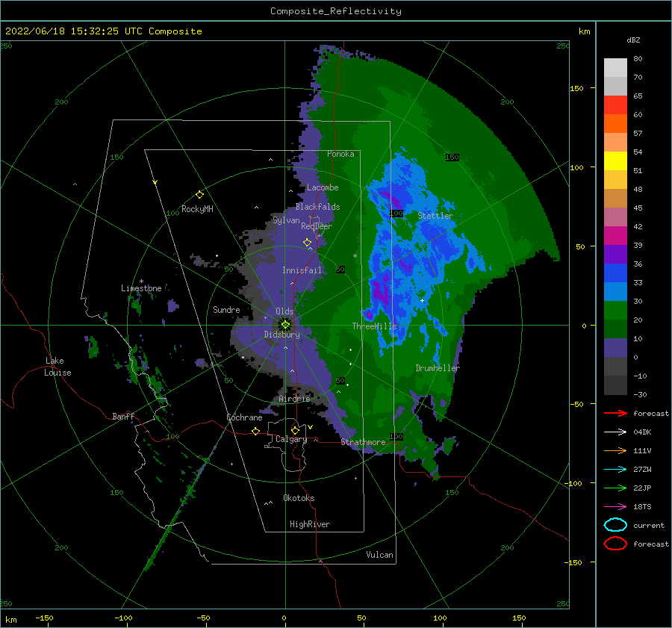Click the ThreeHills town label
Viewport: 672px width, 628px height.
coord(374,326)
